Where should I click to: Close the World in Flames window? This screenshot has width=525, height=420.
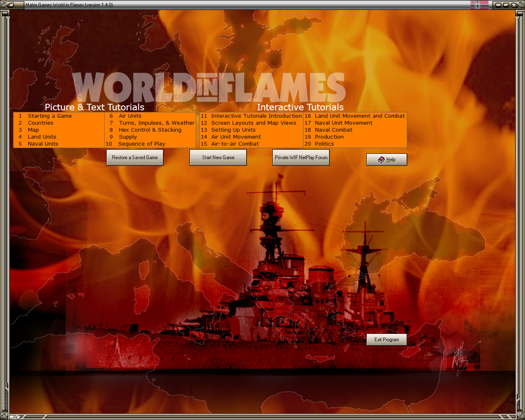514,5
